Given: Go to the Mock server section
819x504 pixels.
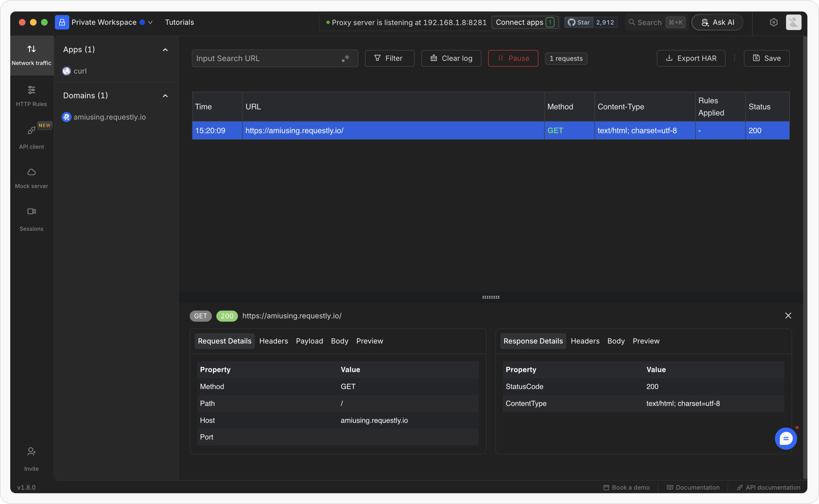Looking at the screenshot, I should (31, 178).
